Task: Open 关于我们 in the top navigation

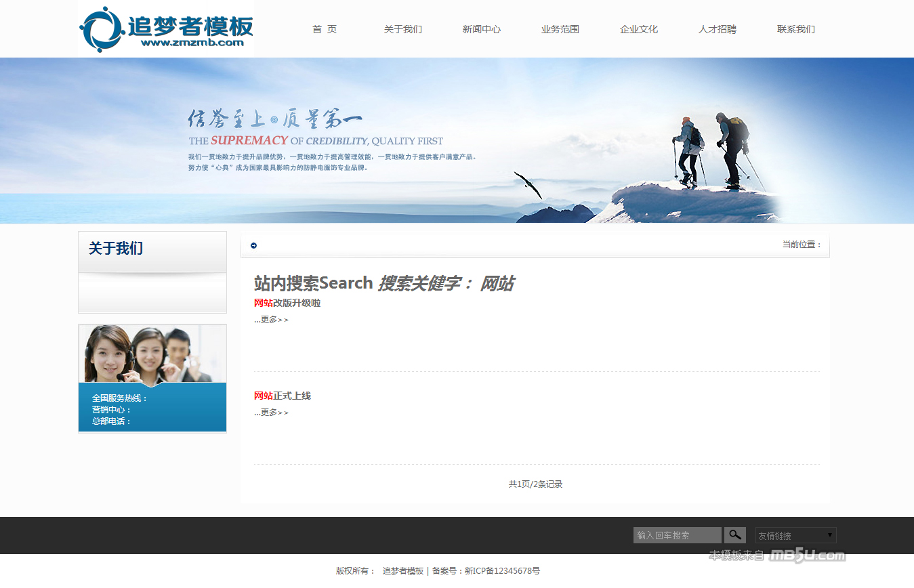Action: [x=402, y=29]
